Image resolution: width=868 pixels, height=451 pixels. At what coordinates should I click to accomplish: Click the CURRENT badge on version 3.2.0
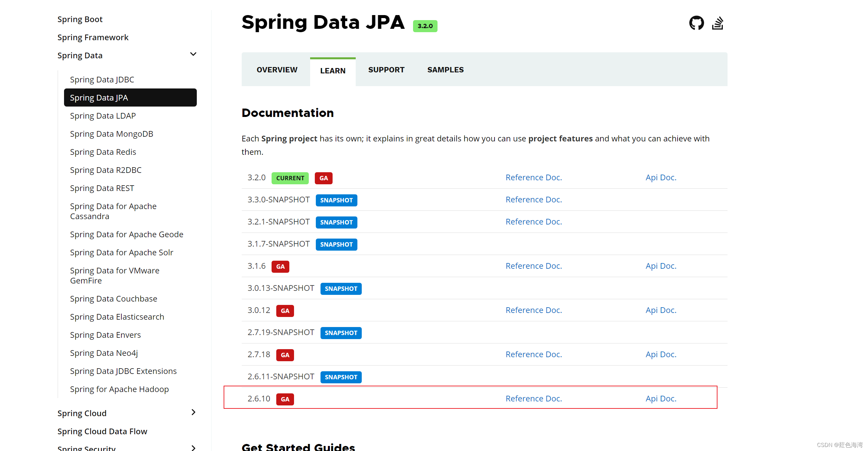coord(289,178)
